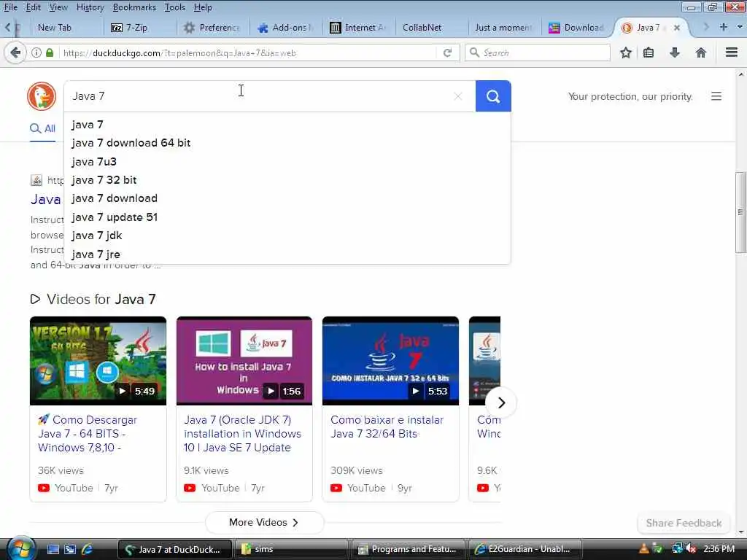
Task: Switch to the Internet Archive tab
Action: (x=359, y=28)
